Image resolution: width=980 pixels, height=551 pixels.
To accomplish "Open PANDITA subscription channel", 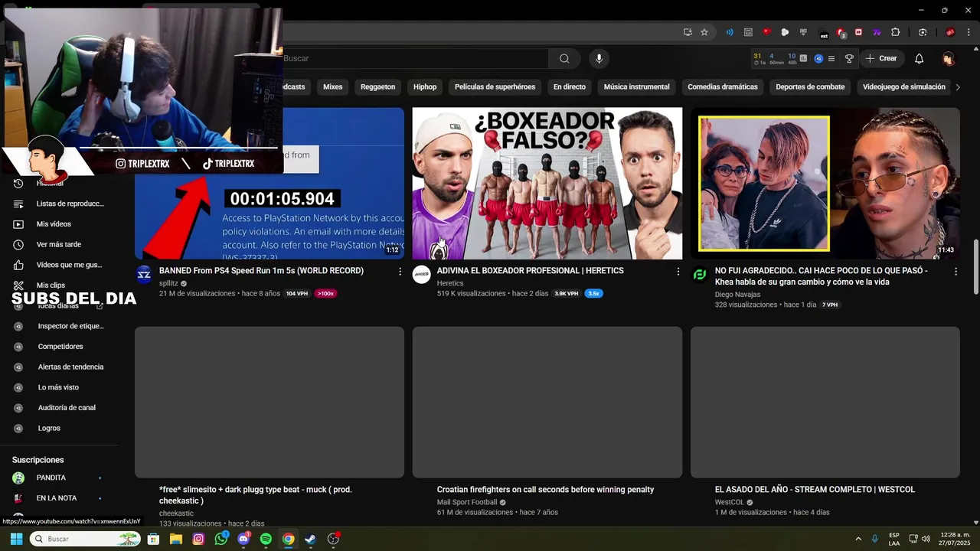I will click(x=60, y=478).
